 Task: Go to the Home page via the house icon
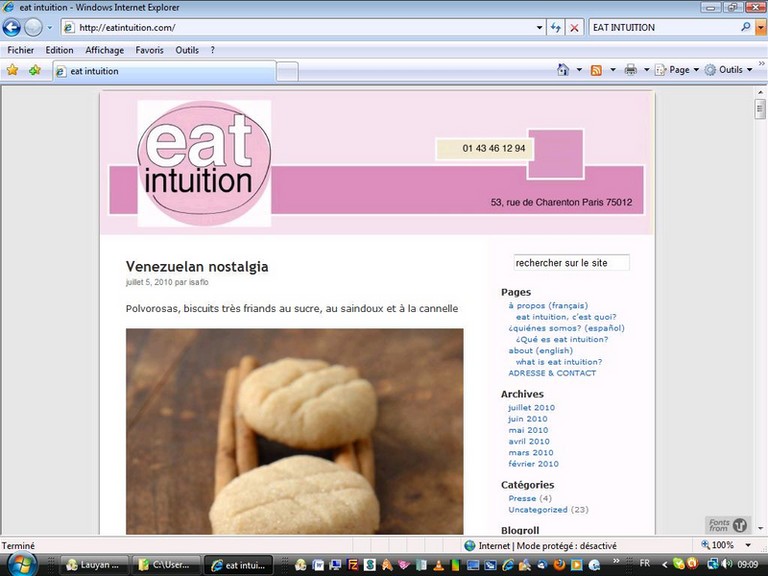tap(563, 70)
